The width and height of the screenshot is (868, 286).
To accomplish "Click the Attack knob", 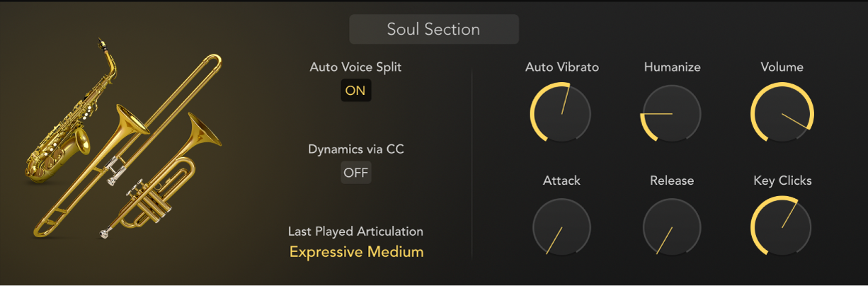I will 561,227.
